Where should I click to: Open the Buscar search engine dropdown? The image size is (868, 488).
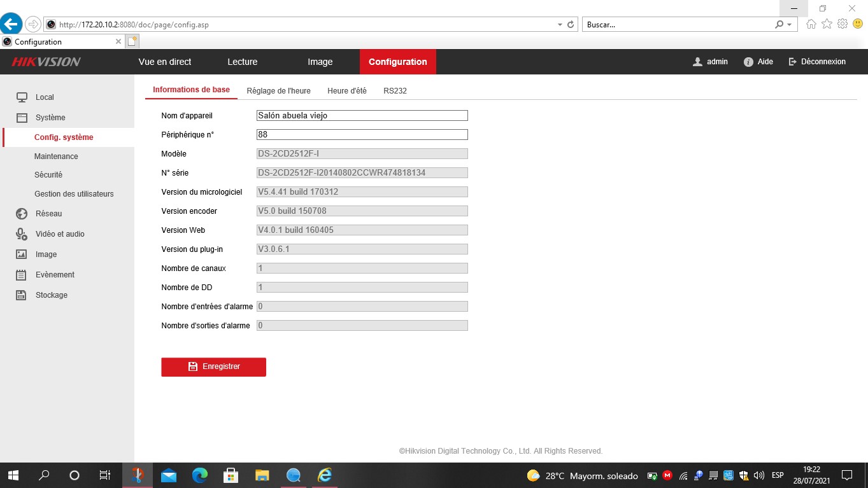788,24
